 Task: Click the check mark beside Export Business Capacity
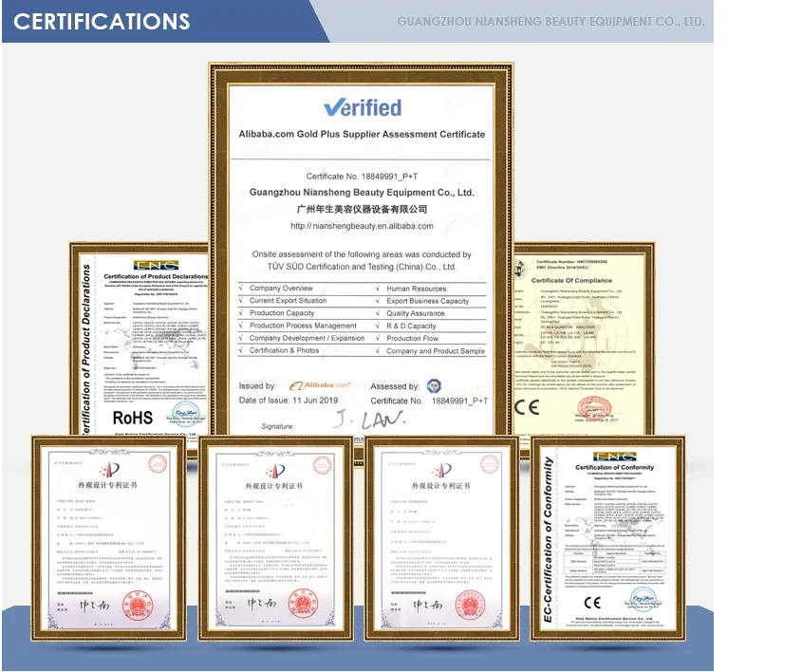point(378,301)
